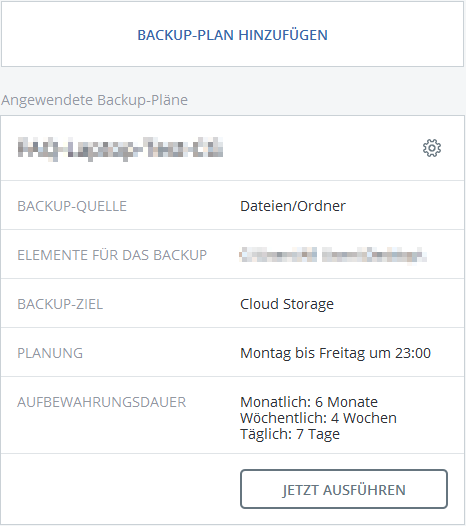The width and height of the screenshot is (466, 526).
Task: Click the Täglich: 7 Tage retention rule
Action: (x=290, y=434)
